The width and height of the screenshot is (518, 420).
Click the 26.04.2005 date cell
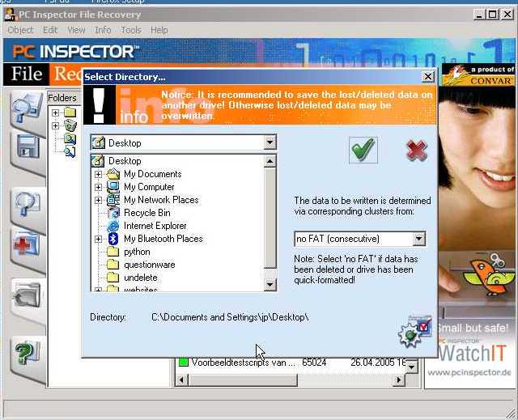click(x=378, y=363)
